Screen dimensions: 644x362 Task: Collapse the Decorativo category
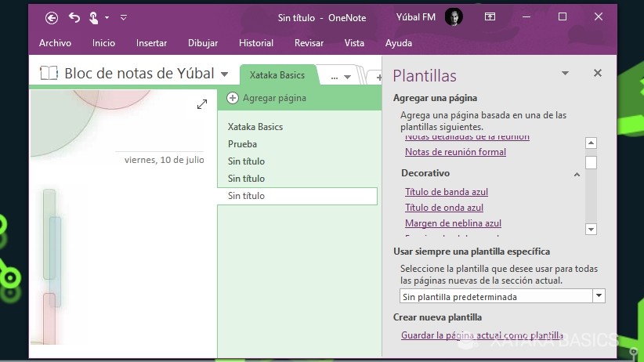click(x=577, y=174)
